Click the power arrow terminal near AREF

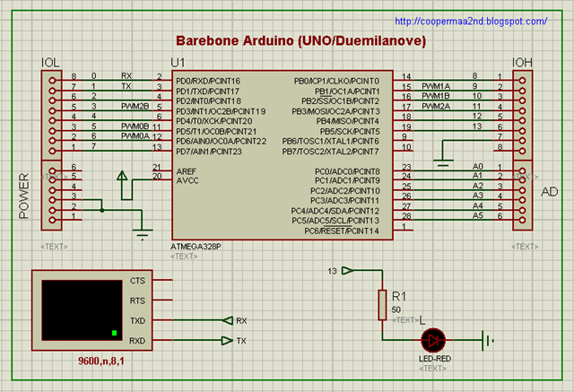tap(122, 178)
